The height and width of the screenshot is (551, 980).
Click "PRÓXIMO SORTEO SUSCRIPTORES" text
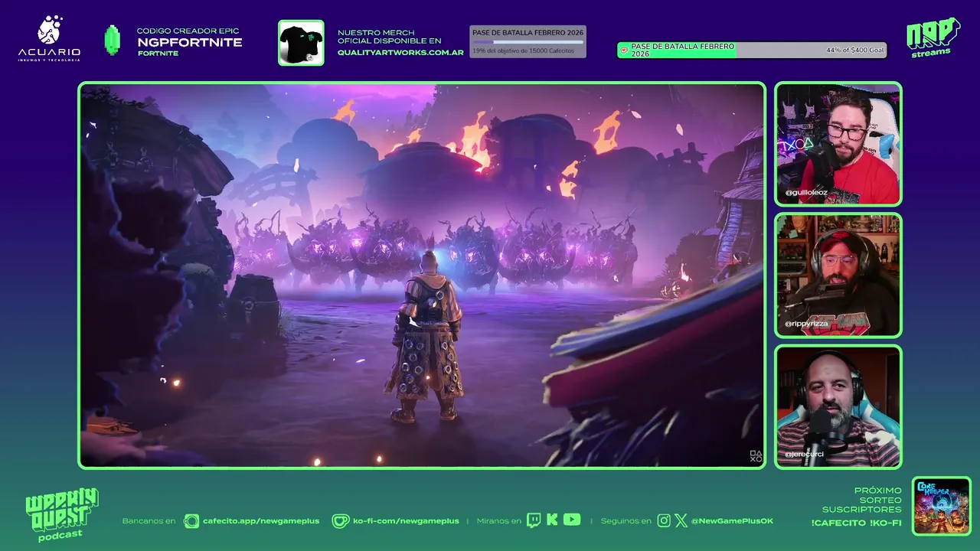862,500
